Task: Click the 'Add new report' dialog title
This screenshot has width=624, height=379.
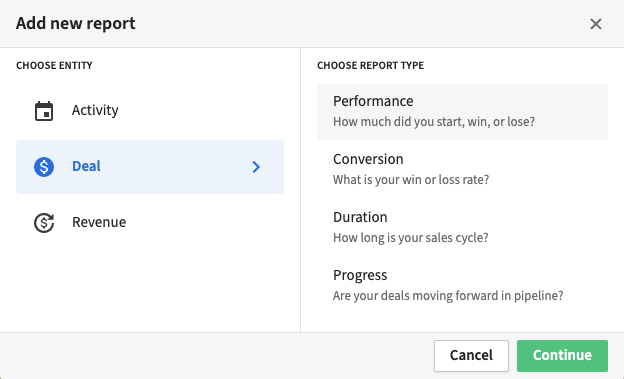Action: [76, 23]
